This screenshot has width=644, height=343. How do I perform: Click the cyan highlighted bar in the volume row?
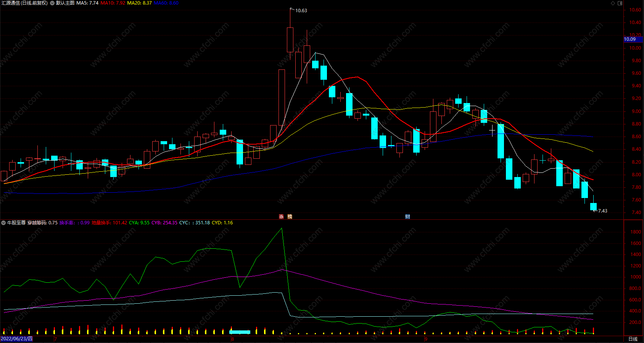(x=240, y=332)
